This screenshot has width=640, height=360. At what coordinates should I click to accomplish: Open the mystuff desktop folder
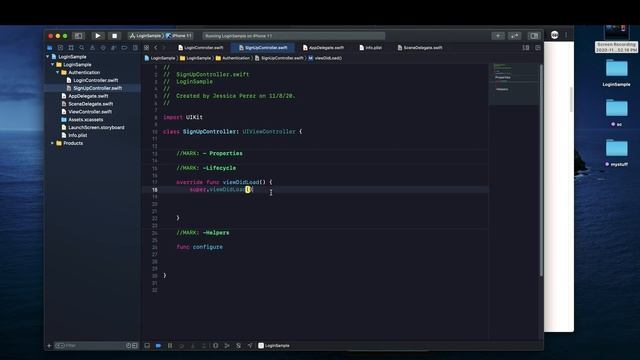[616, 152]
